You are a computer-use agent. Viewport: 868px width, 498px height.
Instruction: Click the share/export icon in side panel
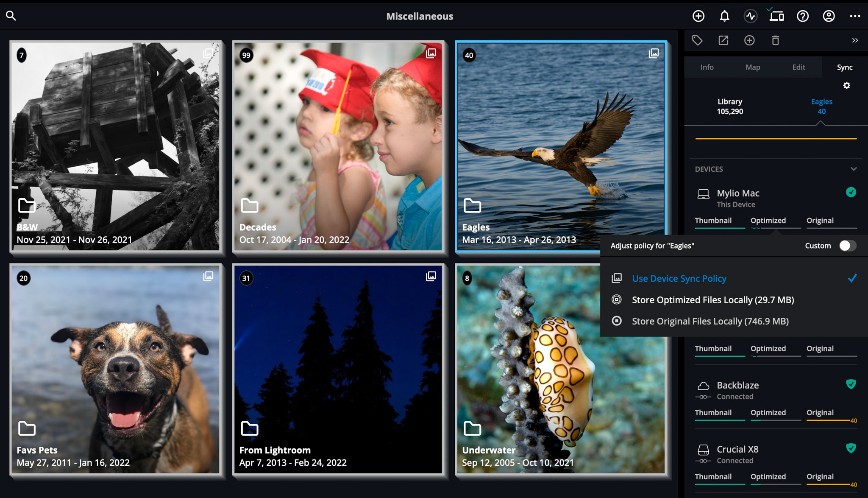(723, 40)
